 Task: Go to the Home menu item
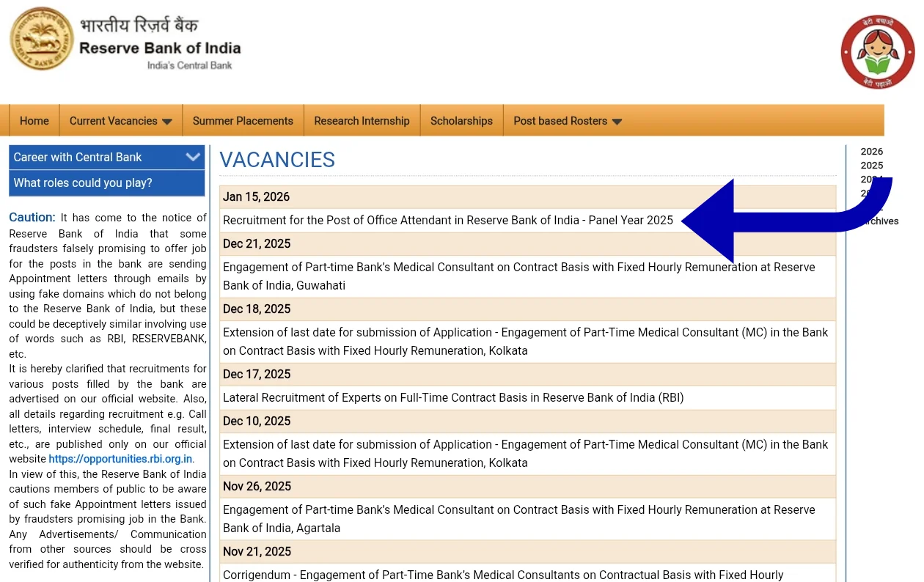click(34, 121)
